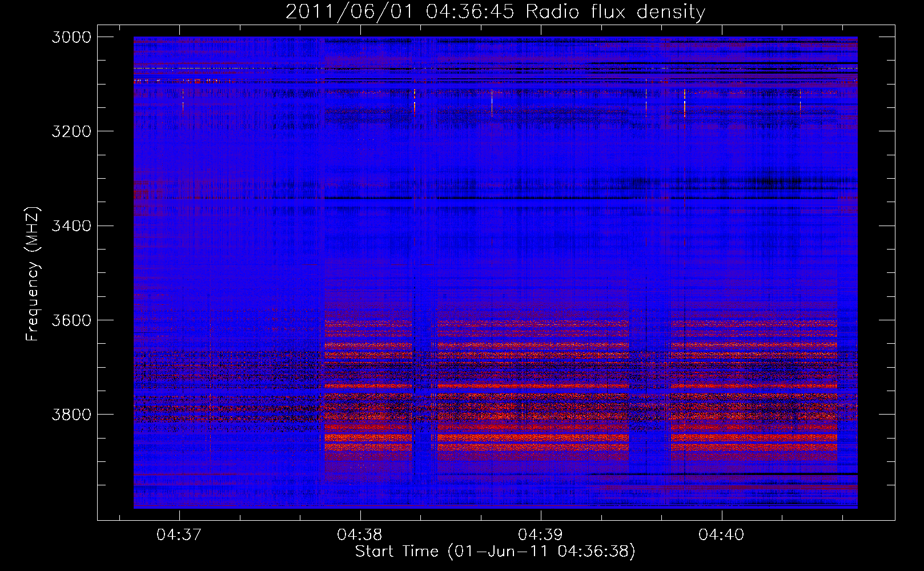The width and height of the screenshot is (924, 571).
Task: Click the plot title "2011/06/01 04:36:45 Radio flux density"
Action: click(x=495, y=12)
